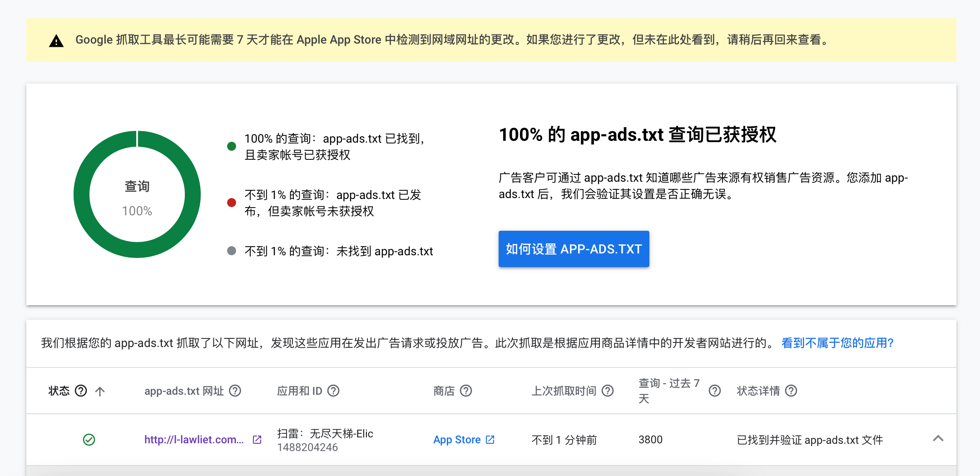
Task: Open help icon beside 上次抓取时间 header
Action: 608,391
